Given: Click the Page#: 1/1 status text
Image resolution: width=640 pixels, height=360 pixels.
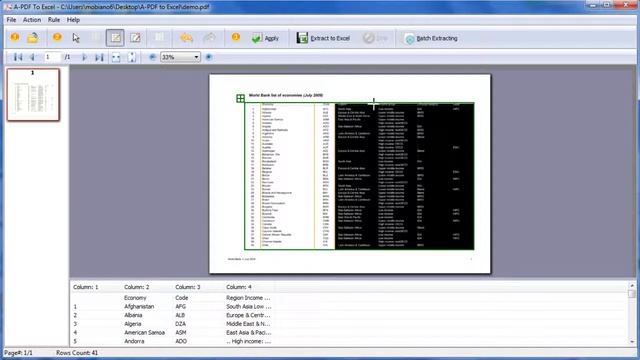Looking at the screenshot, I should [x=18, y=353].
